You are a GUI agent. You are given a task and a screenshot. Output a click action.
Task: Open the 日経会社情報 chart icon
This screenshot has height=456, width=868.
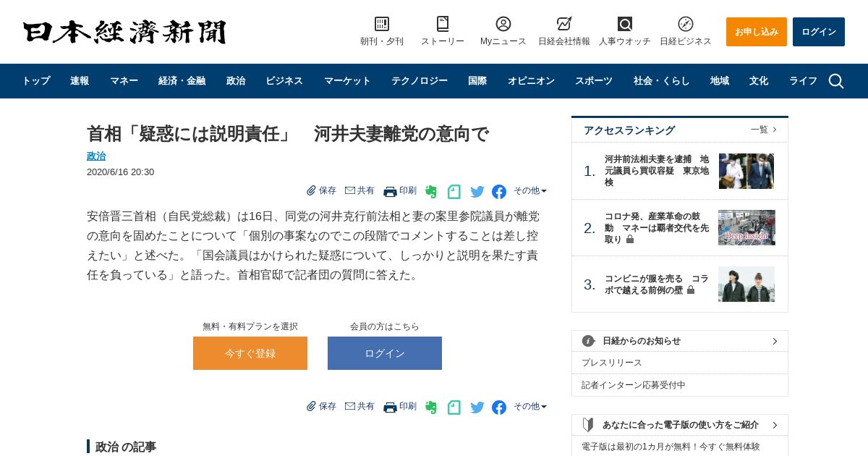[x=564, y=24]
